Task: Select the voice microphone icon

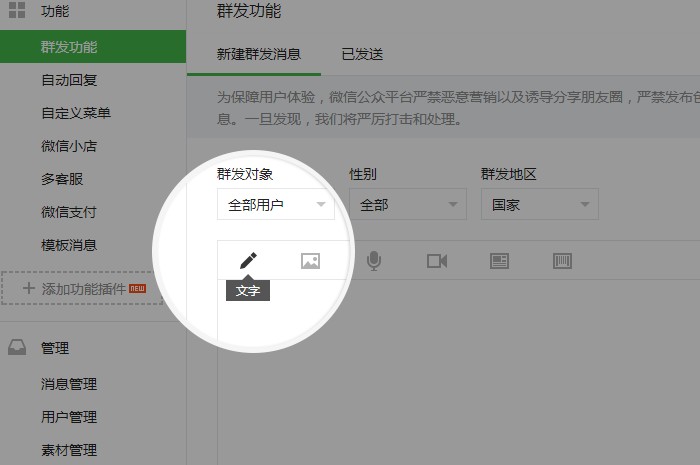Action: pyautogui.click(x=374, y=261)
